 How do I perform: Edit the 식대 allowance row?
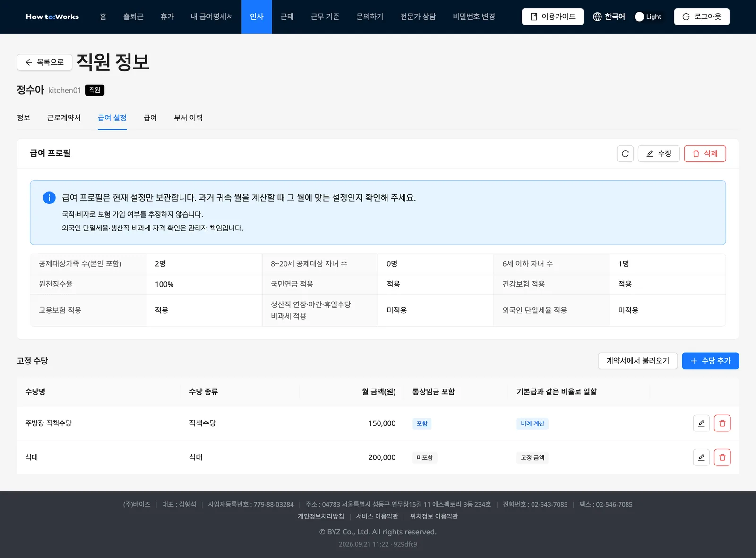[701, 457]
